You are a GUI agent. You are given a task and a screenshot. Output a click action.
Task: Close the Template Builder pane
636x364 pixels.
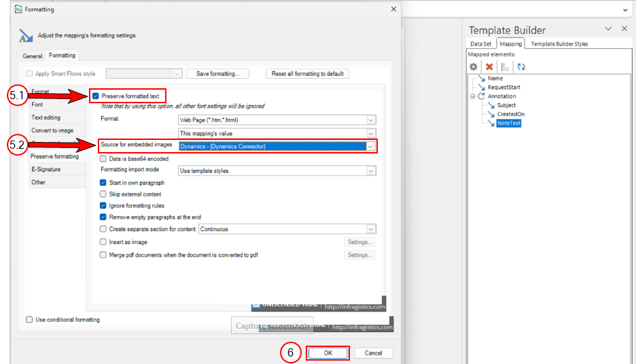click(x=624, y=29)
